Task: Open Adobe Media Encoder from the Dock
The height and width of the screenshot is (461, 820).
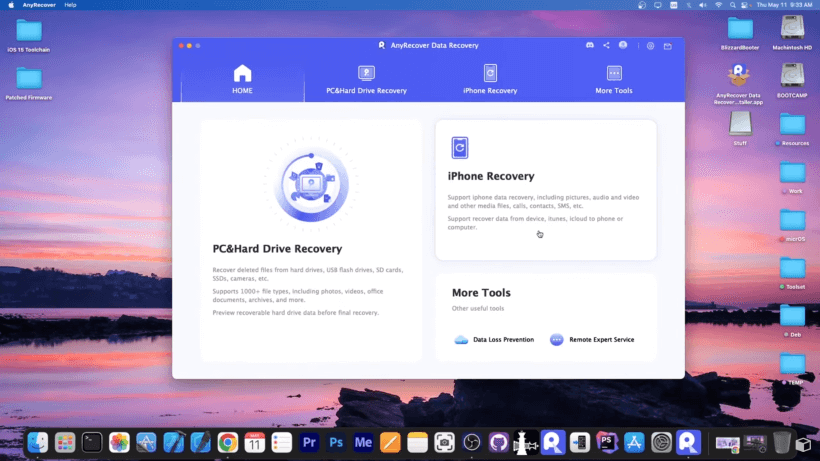Action: (x=363, y=443)
